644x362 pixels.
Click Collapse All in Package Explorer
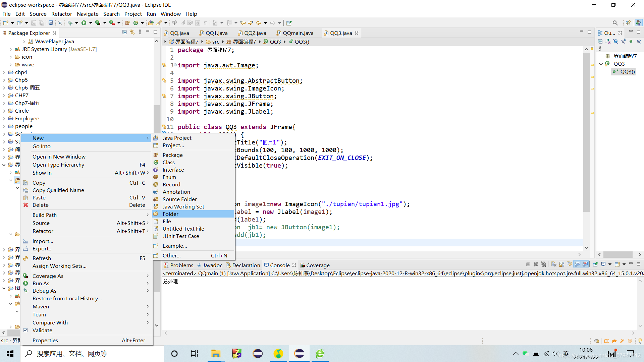pos(124,32)
